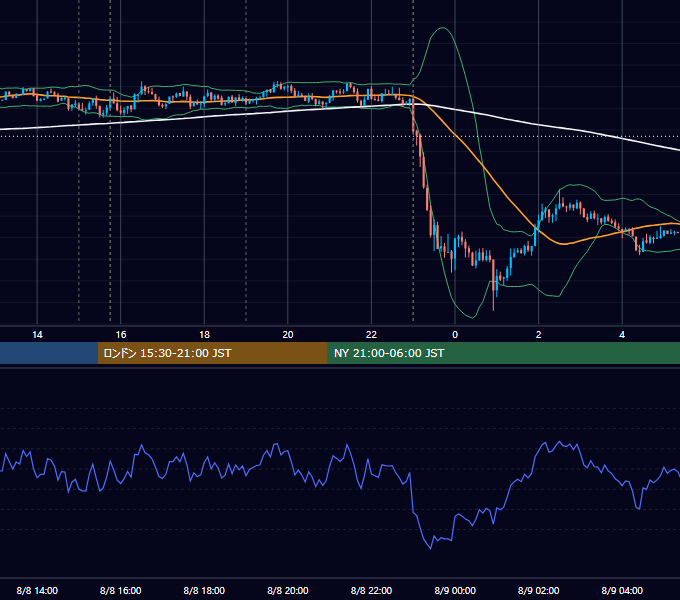Click the 8/8 14:00 label on indicator axis
680x600 pixels.
pos(37,590)
